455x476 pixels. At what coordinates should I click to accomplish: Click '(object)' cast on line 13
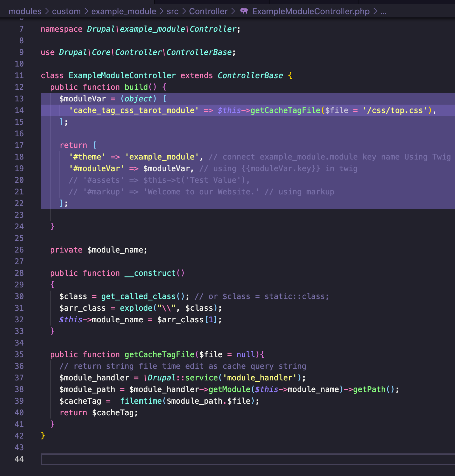(x=138, y=99)
